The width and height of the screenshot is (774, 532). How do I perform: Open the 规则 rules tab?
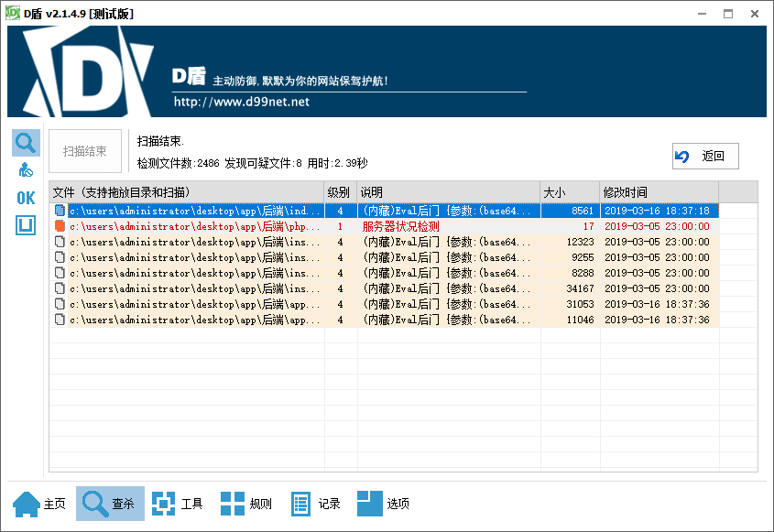click(x=246, y=504)
